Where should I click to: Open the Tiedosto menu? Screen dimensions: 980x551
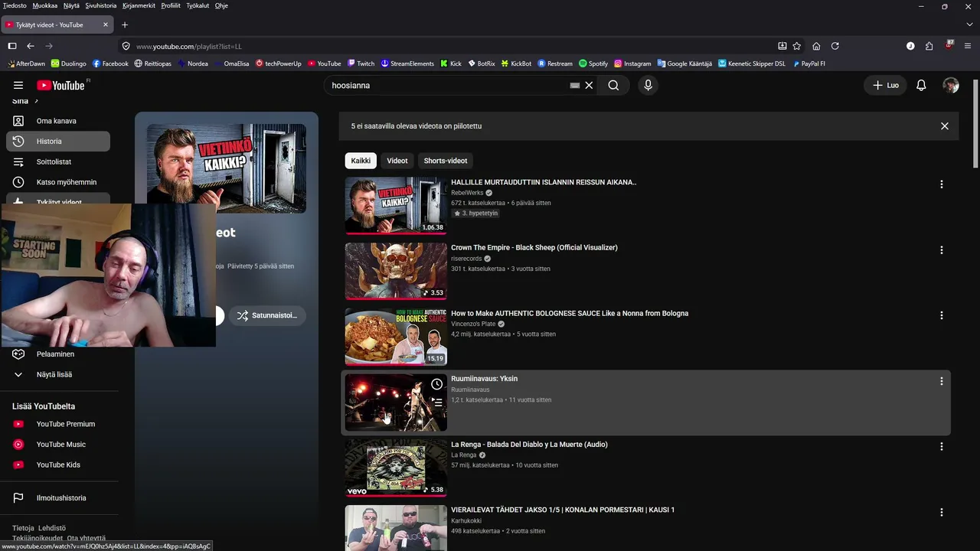pyautogui.click(x=15, y=5)
